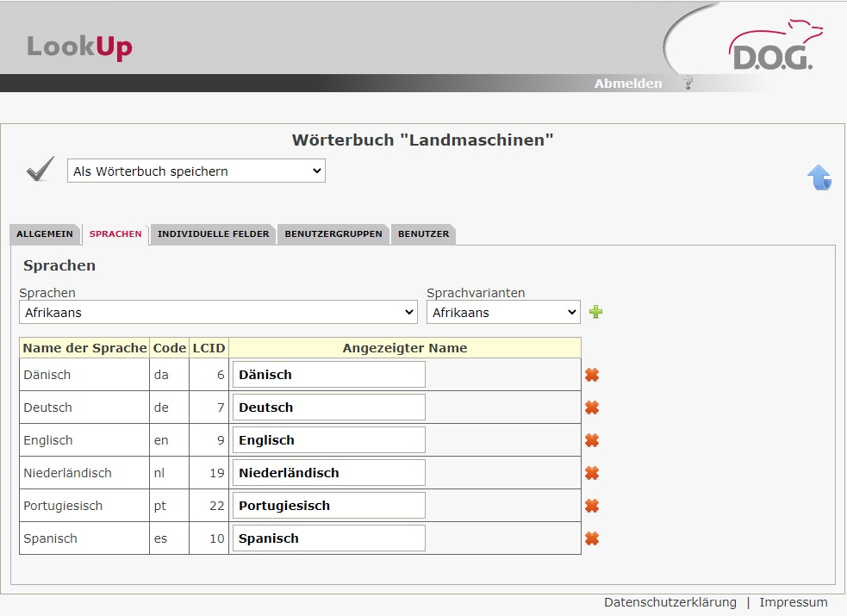Open the Sprachvarianten dropdown
The height and width of the screenshot is (616, 847).
[503, 313]
